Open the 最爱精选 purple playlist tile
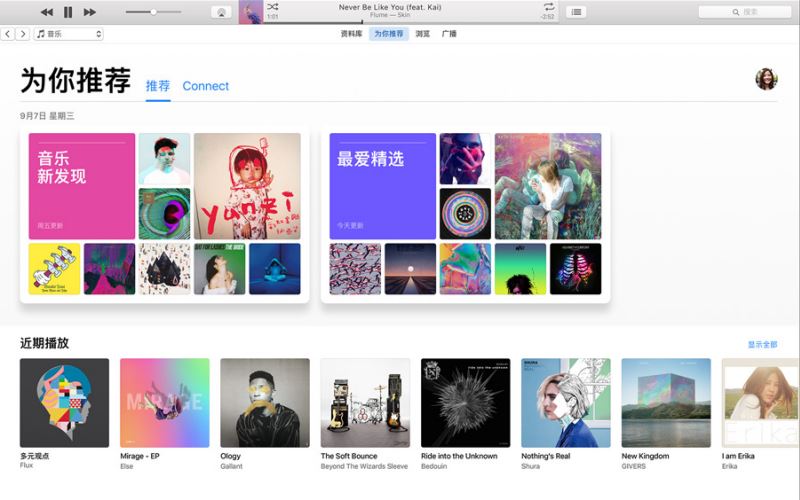 [x=383, y=186]
